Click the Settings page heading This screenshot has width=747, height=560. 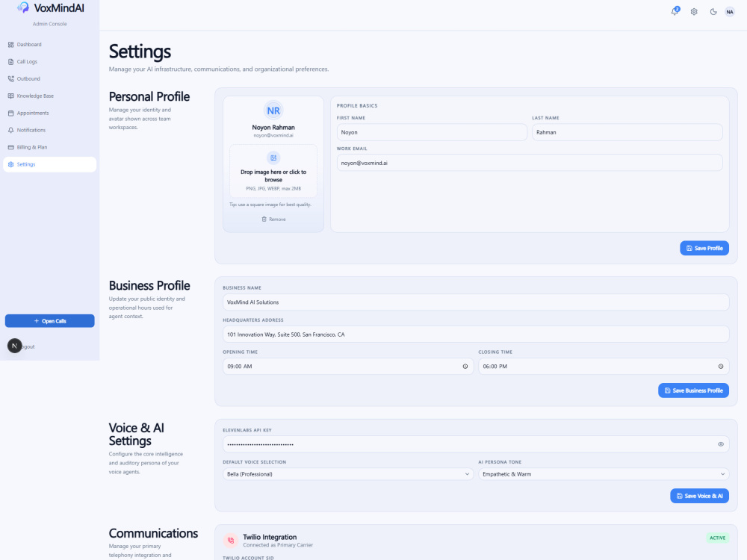tap(140, 52)
